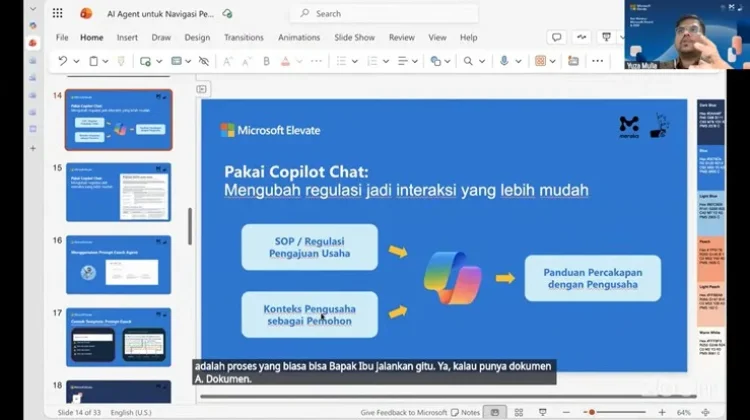Switch to the Draw tab
Viewport: 750px width, 420px height.
click(161, 37)
